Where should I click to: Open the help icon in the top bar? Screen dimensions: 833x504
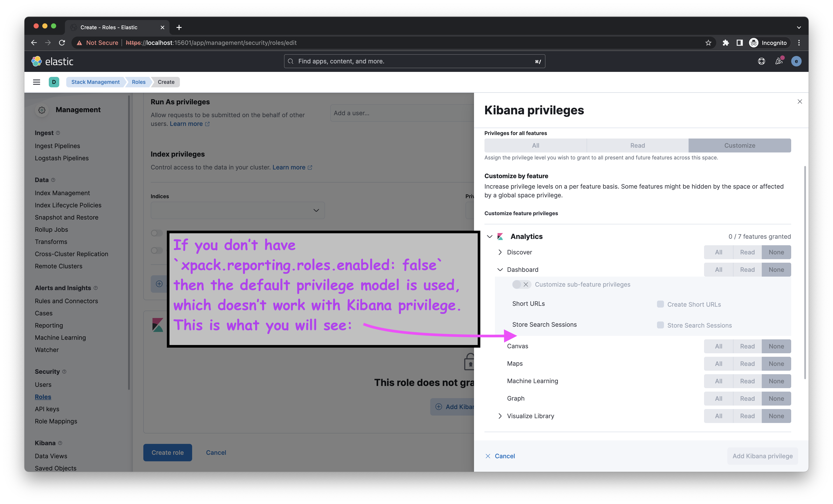pos(762,61)
